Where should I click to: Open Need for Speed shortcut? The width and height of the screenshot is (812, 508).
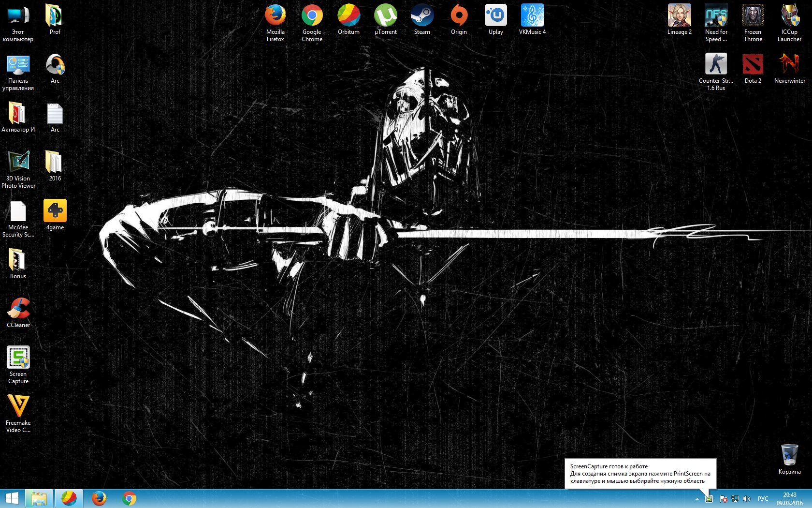tap(716, 23)
